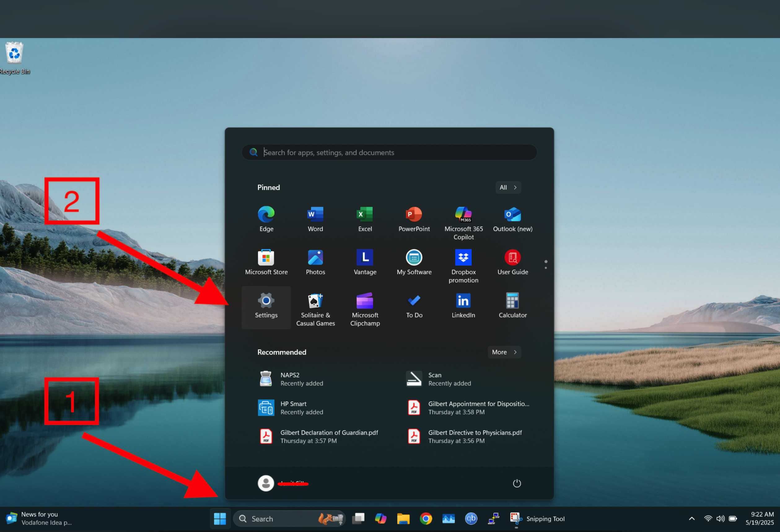Open Copilot from the taskbar
The height and width of the screenshot is (532, 780).
point(381,519)
